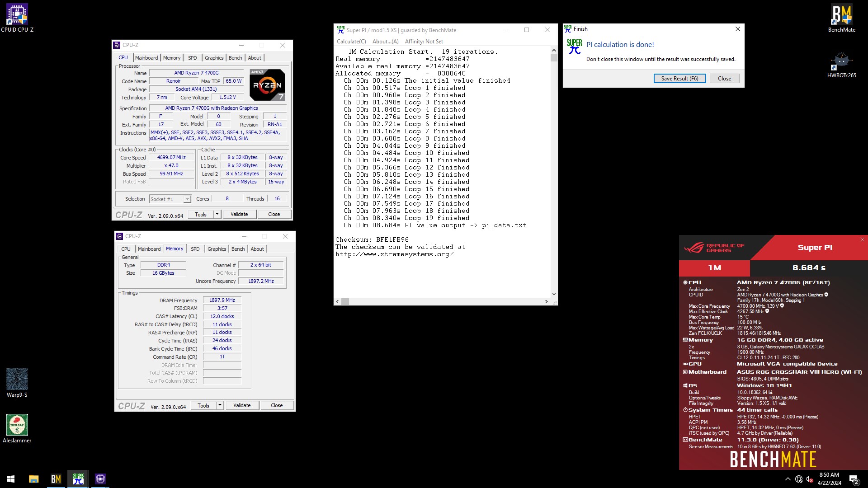Select CPU tab in lower CPU-Z window
The image size is (868, 488).
[126, 249]
